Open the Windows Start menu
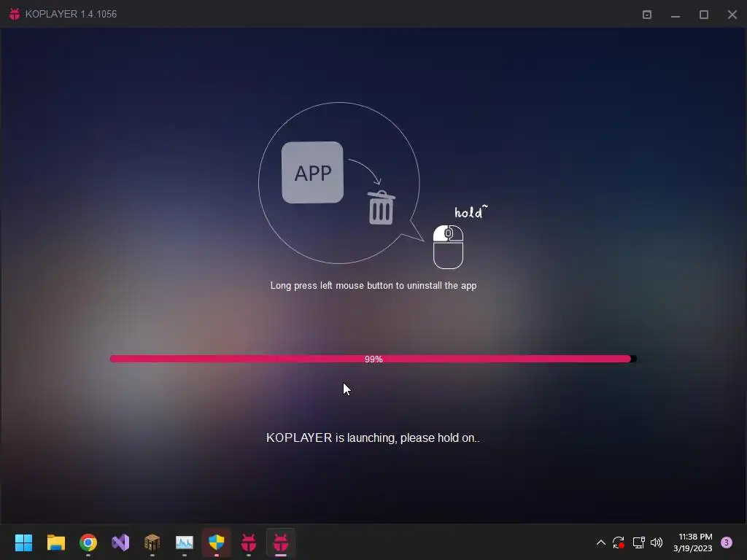Screen dimensions: 747x560 coord(23,542)
